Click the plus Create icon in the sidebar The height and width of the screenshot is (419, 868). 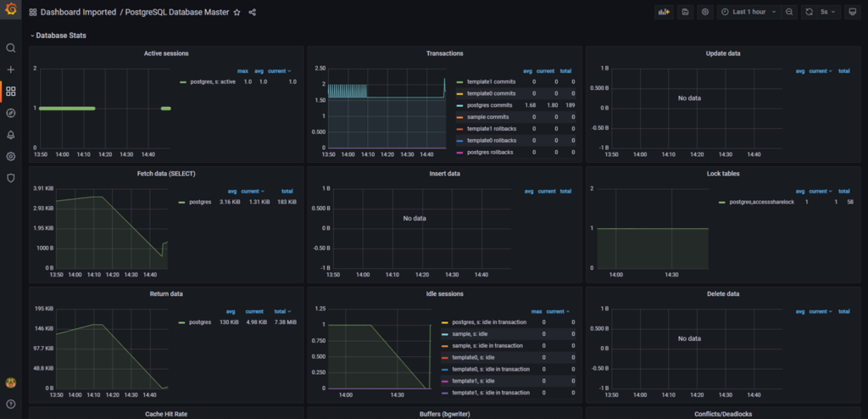pos(10,70)
